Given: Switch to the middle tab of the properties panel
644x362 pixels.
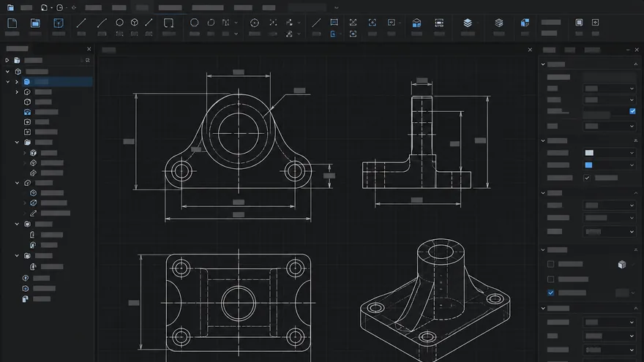Looking at the screenshot, I should point(569,50).
